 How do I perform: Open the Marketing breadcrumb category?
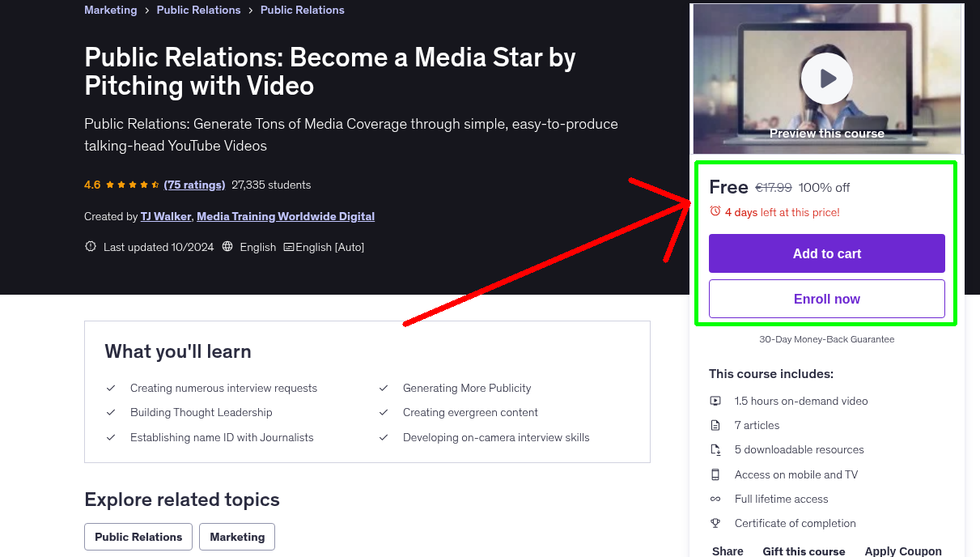(x=111, y=10)
